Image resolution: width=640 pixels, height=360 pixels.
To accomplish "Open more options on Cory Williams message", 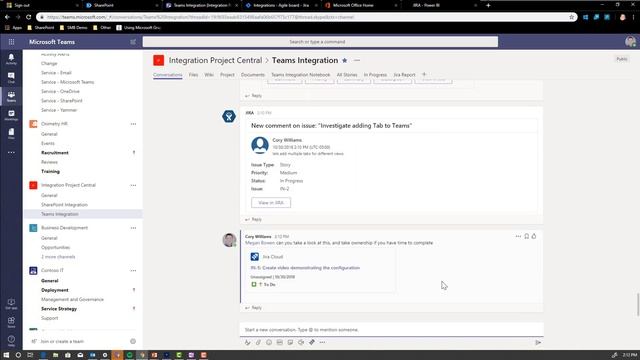I will coord(518,236).
